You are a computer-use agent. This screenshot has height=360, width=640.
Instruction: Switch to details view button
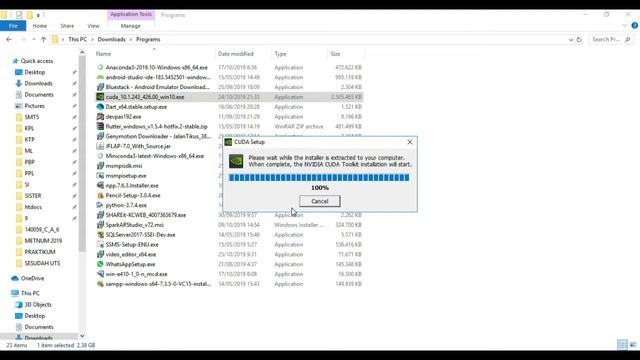[622, 345]
